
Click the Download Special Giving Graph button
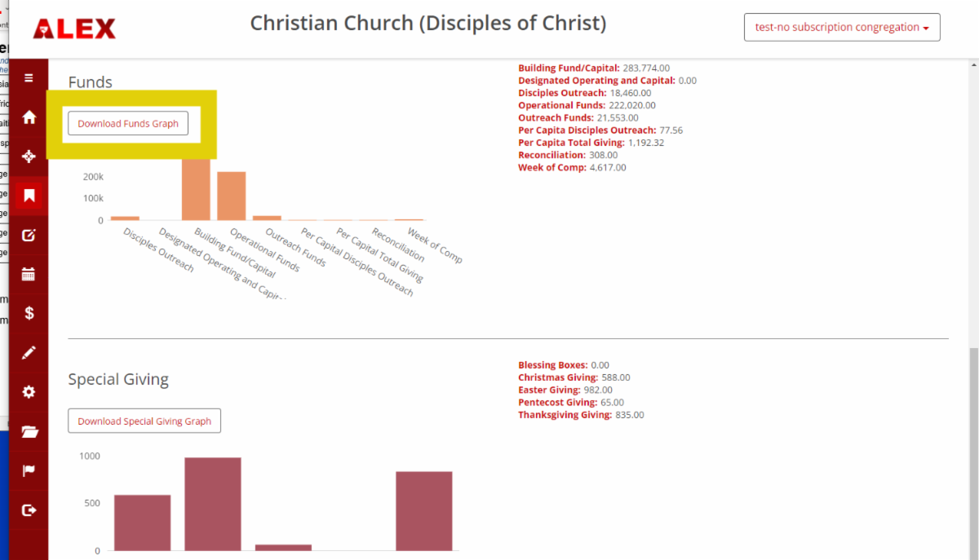tap(144, 421)
